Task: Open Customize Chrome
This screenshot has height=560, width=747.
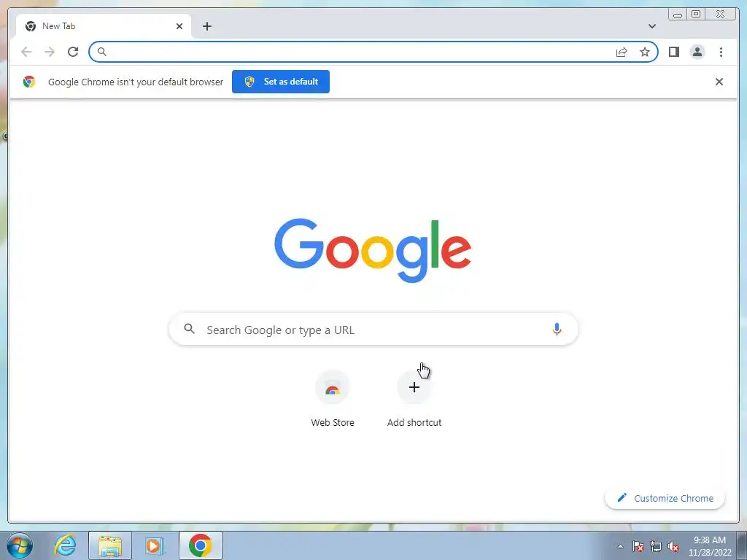Action: point(665,498)
